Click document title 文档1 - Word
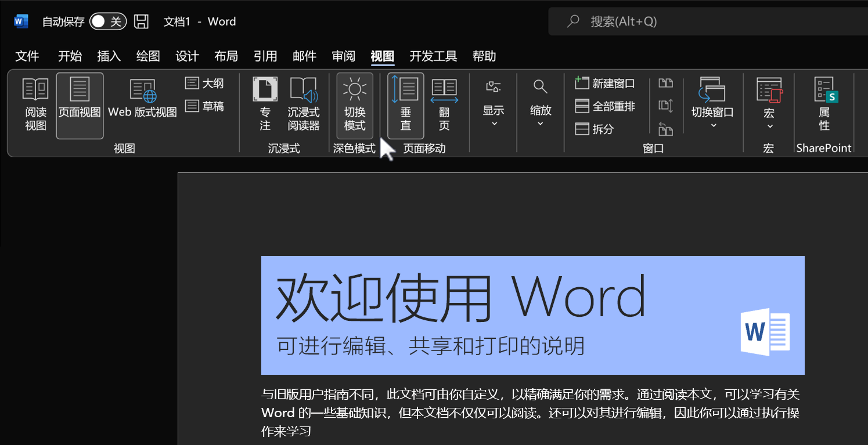 (200, 21)
